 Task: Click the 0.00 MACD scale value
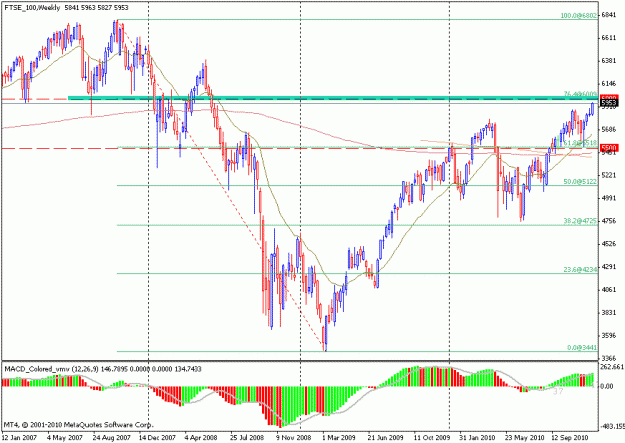point(607,386)
